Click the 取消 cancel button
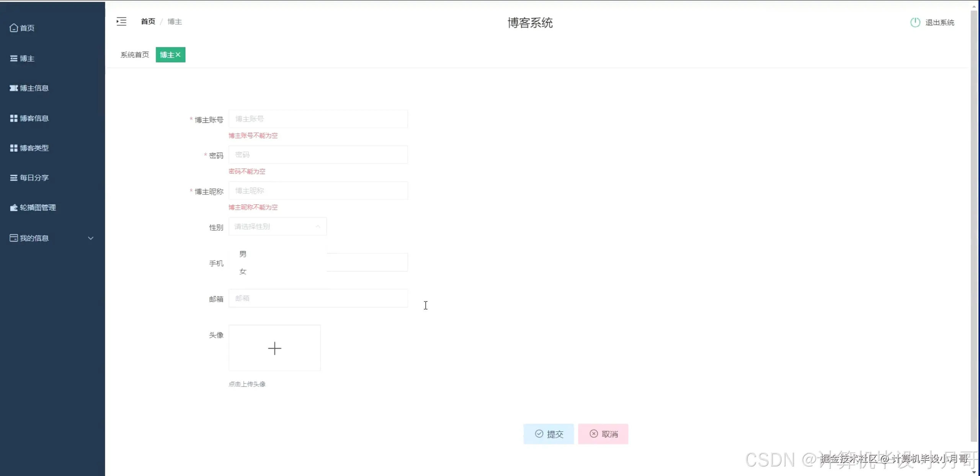This screenshot has width=980, height=476. click(x=603, y=434)
